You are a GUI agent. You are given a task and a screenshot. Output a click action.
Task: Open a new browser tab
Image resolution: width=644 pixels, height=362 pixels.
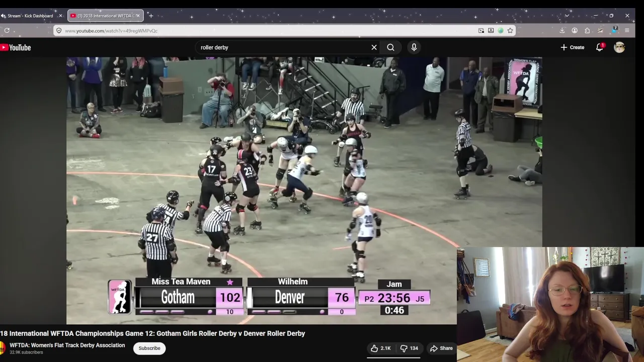150,16
